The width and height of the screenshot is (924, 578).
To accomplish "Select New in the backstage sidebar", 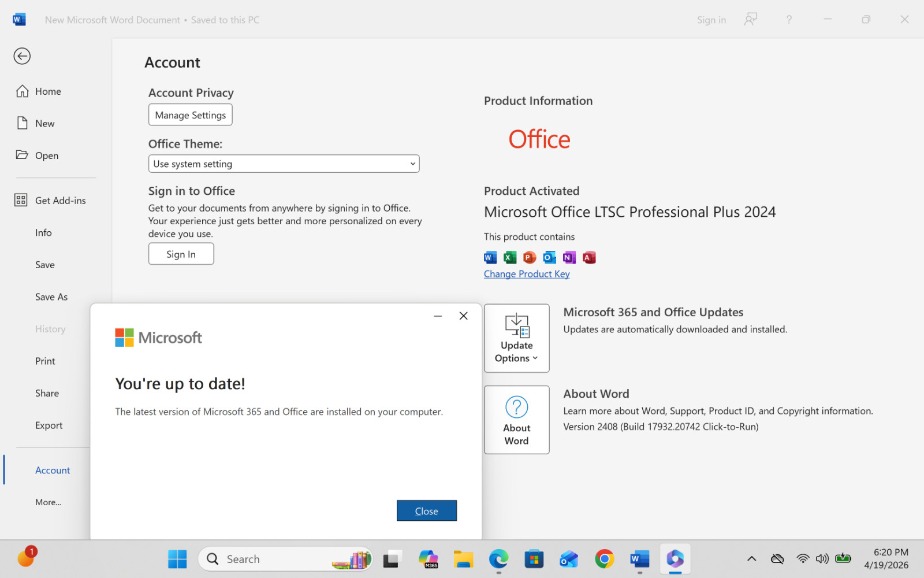I will coord(36,123).
